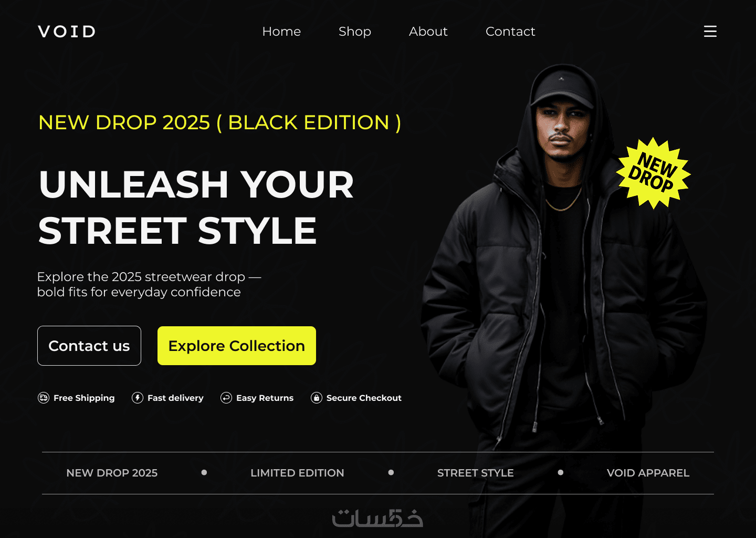Screen dimensions: 756x538
Task: Select STREET STYLE ticker item
Action: click(476, 473)
